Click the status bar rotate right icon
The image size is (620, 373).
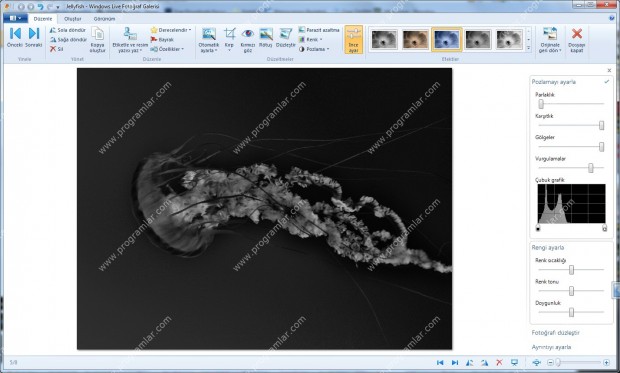point(484,362)
